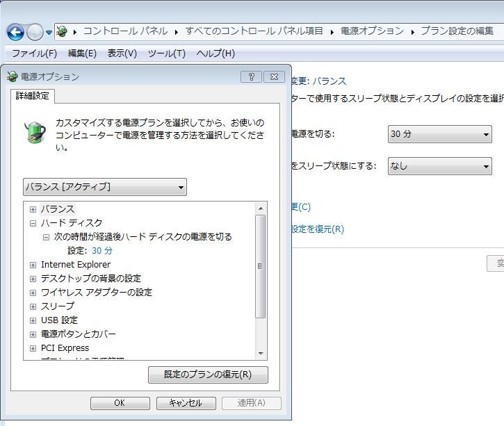
Task: Expand the バランス tree node
Action: pyautogui.click(x=33, y=209)
